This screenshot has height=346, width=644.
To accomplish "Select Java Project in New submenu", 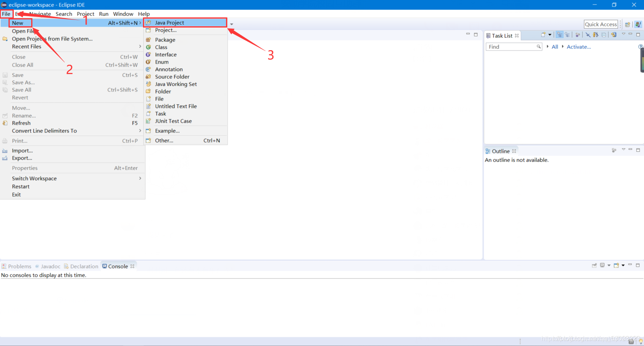I will click(186, 23).
